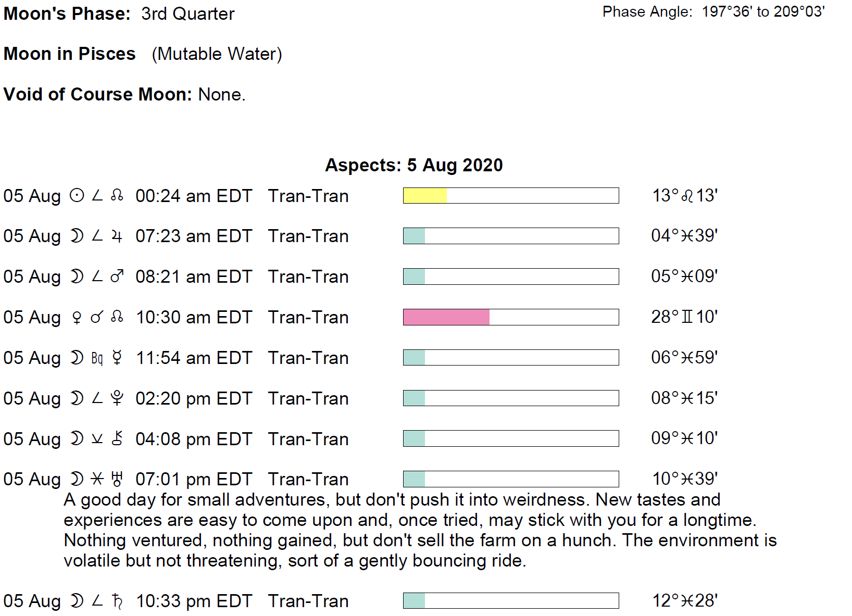
Task: Click the Saturn glyph in 10:33 pm row
Action: pos(117,601)
